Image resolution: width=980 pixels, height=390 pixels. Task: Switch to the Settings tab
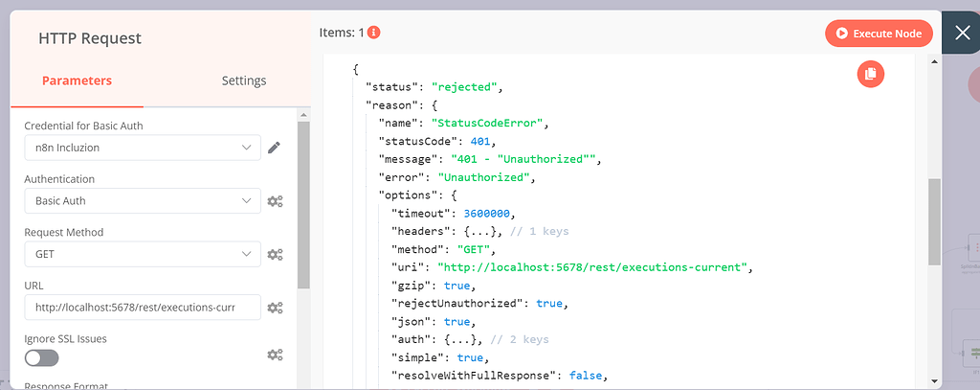point(243,80)
